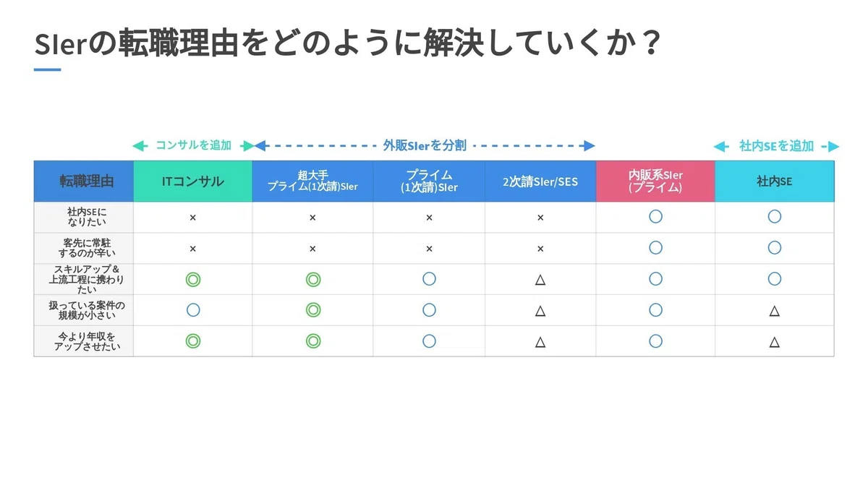Click the コンサルを追加 label
Image resolution: width=868 pixels, height=488 pixels.
coord(193,145)
